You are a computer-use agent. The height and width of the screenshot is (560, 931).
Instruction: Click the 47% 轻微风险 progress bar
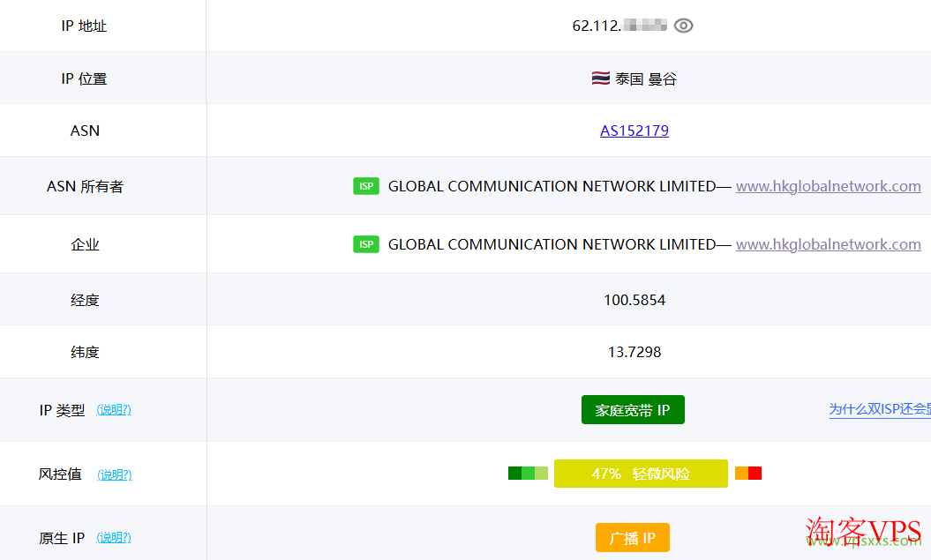coord(641,473)
